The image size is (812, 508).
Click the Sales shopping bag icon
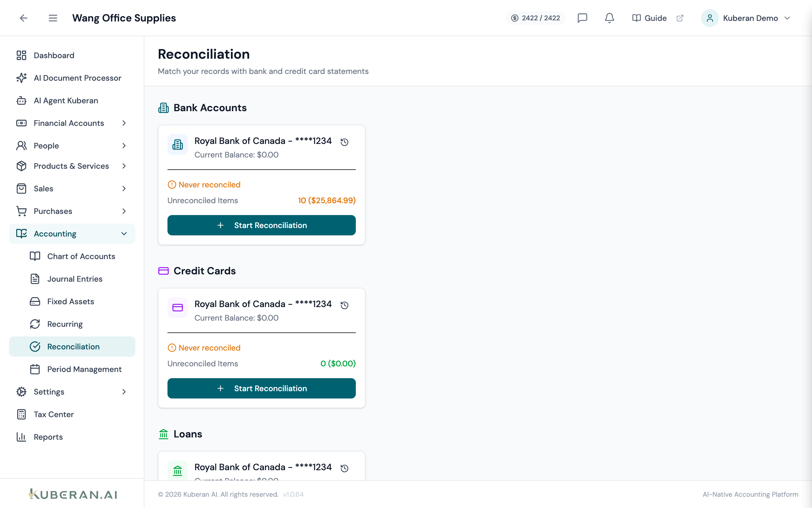(x=21, y=189)
